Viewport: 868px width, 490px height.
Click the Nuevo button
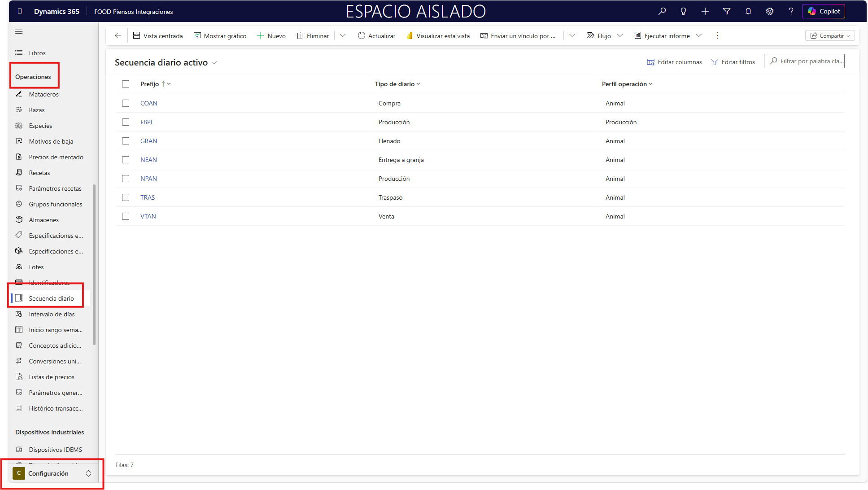click(x=271, y=35)
